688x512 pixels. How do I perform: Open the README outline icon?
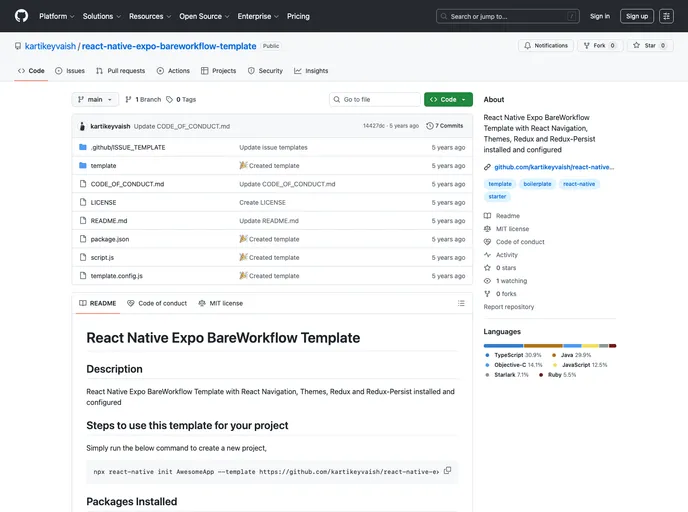coord(460,303)
